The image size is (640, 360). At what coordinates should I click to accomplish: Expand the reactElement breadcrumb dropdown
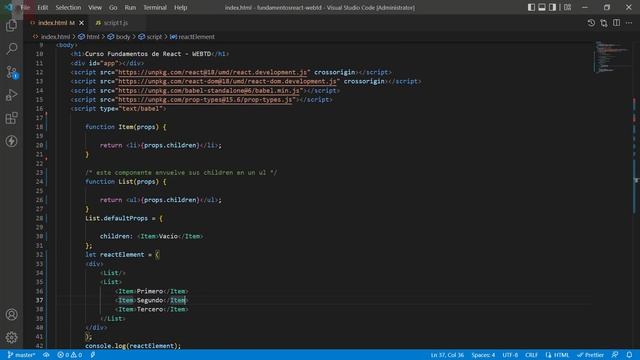(x=192, y=37)
